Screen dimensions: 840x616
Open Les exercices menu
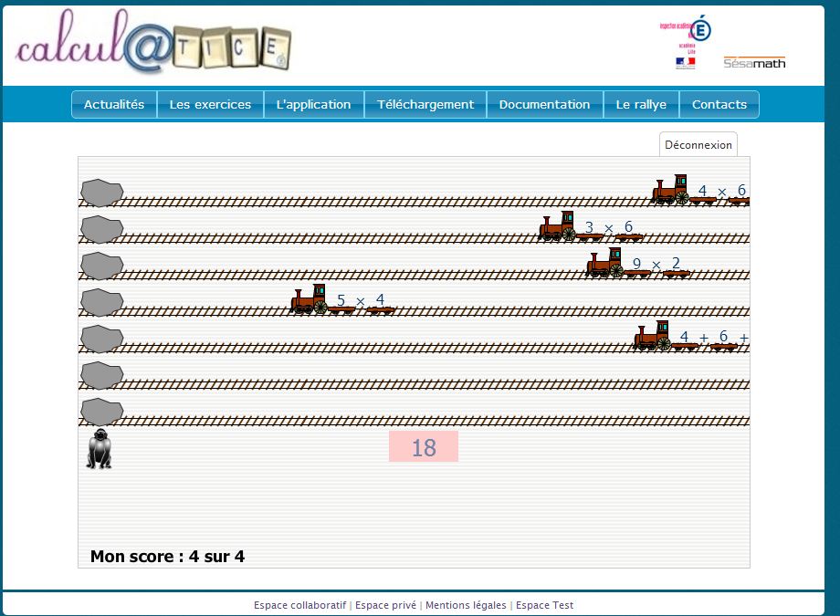click(210, 105)
